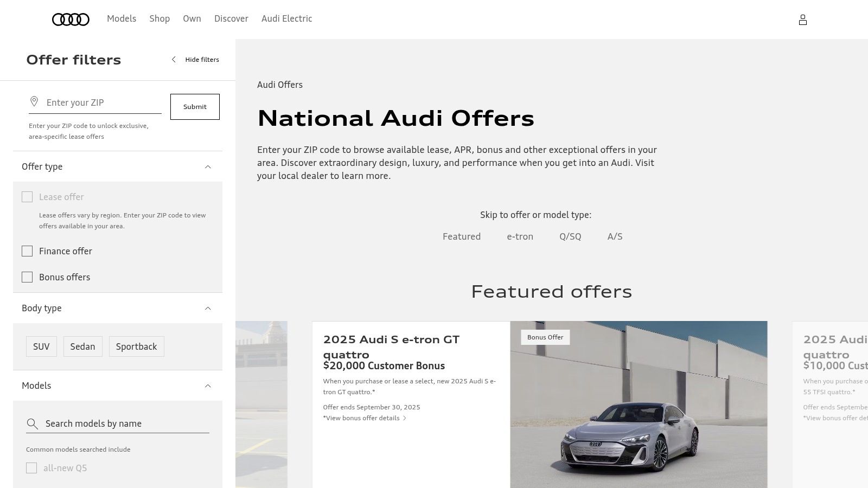Filter by SUV body type
The width and height of the screenshot is (868, 488).
(41, 346)
